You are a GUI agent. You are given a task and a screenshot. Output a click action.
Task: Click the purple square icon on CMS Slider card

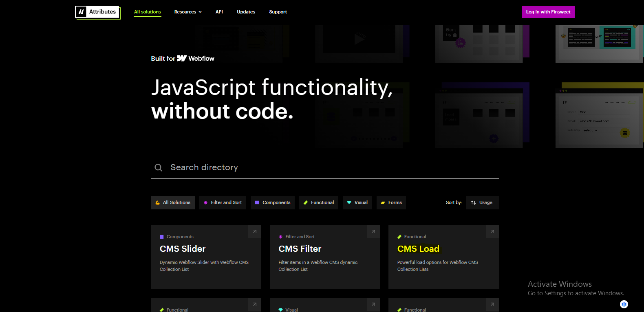tap(162, 237)
